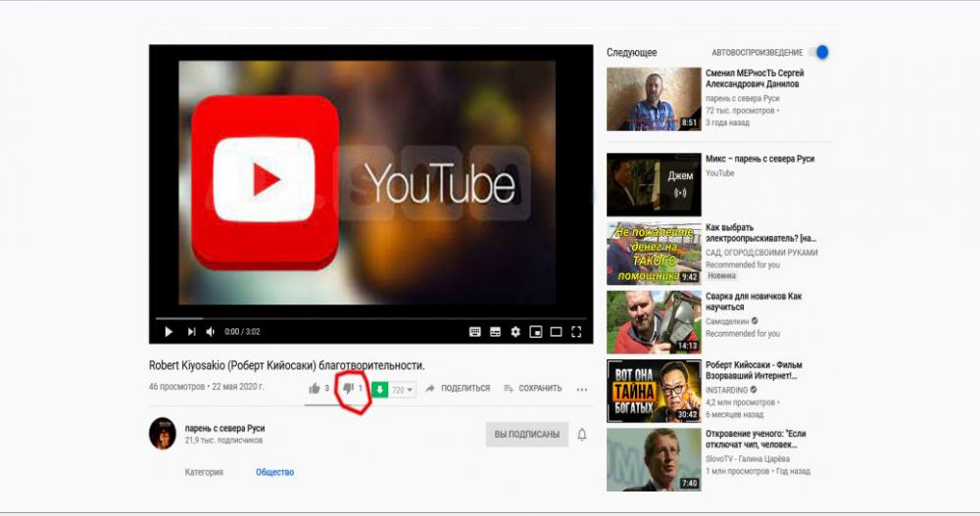Dislike the video with thumbs down

tap(347, 389)
